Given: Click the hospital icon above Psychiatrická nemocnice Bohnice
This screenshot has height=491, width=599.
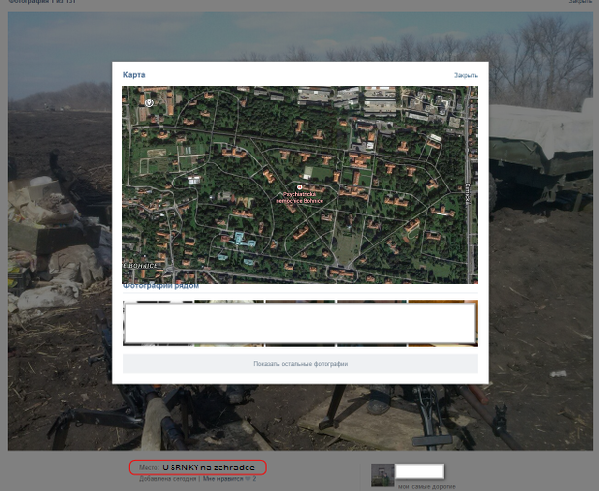Looking at the screenshot, I should 300,187.
